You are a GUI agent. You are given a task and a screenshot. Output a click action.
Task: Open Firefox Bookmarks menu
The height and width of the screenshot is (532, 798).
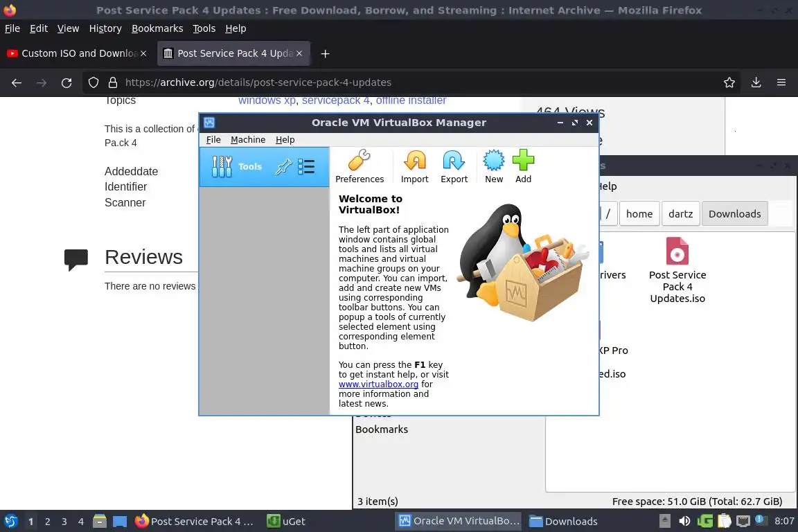[157, 28]
